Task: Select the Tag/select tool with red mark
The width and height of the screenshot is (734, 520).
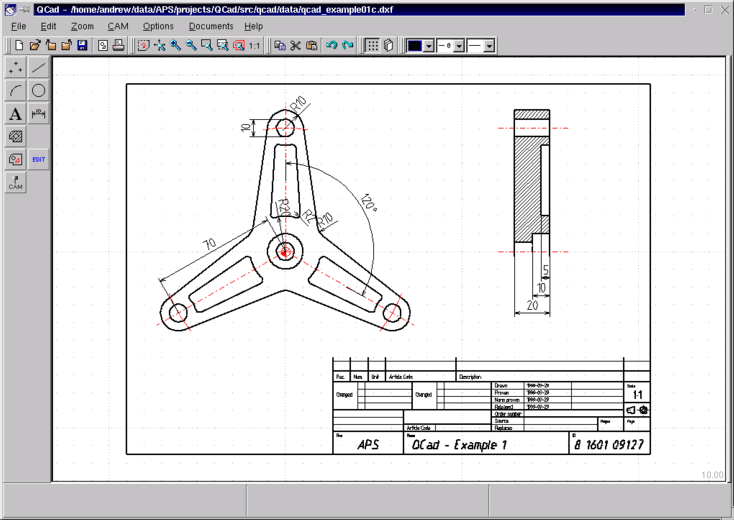Action: [x=16, y=160]
